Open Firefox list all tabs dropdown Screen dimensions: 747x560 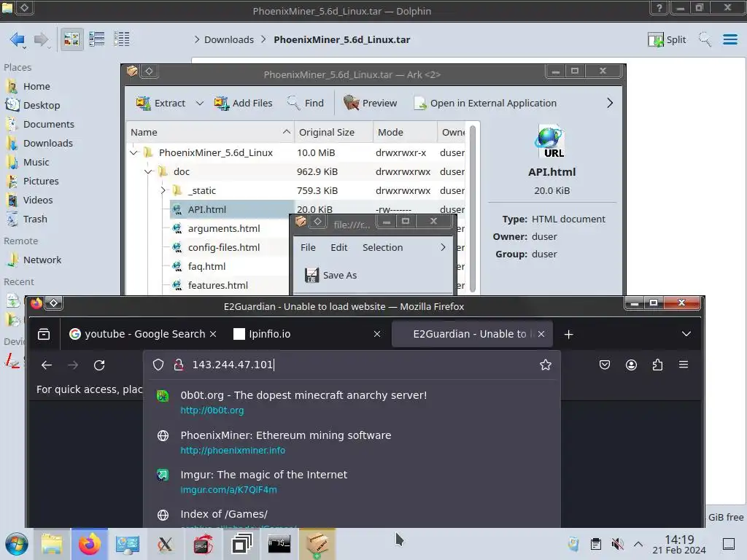686,334
